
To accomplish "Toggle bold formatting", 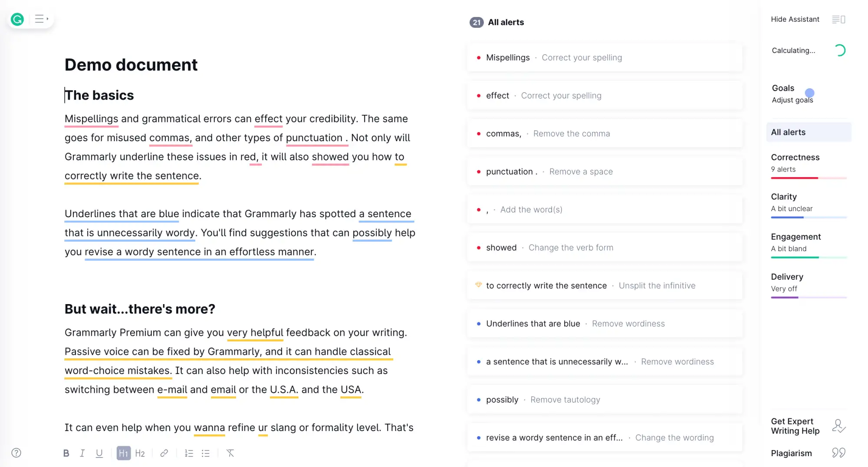I will pyautogui.click(x=66, y=453).
